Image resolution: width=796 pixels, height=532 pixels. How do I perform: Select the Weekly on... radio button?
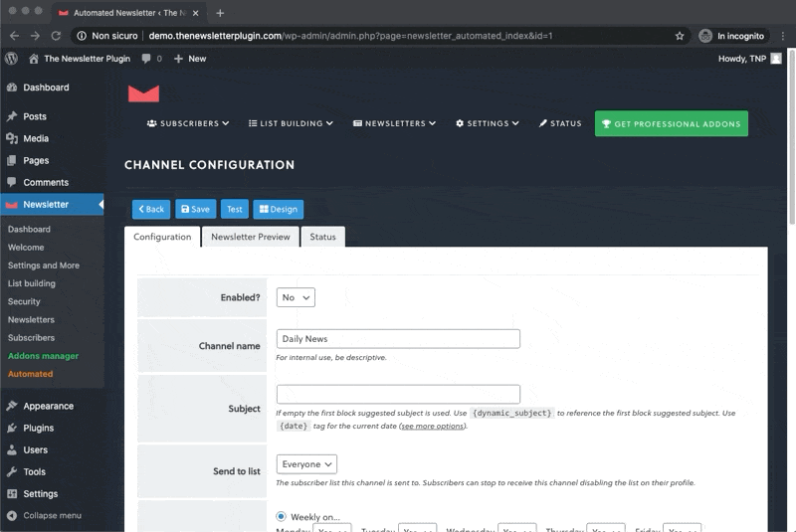pyautogui.click(x=281, y=516)
